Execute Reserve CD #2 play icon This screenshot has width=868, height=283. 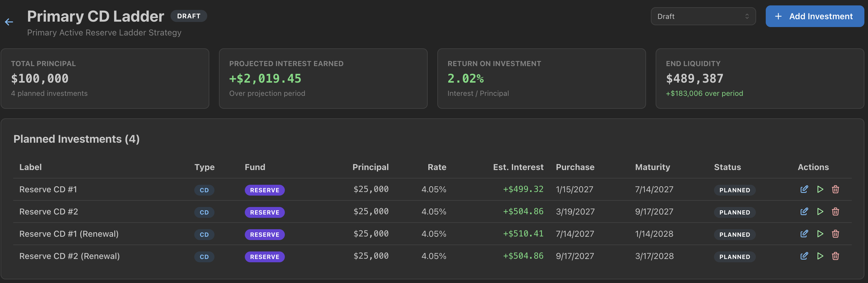point(820,211)
